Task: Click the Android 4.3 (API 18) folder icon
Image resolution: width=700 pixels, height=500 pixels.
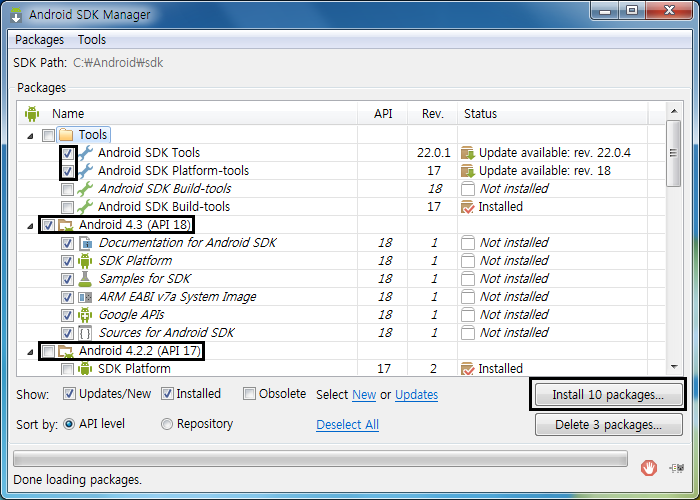Action: 66,225
